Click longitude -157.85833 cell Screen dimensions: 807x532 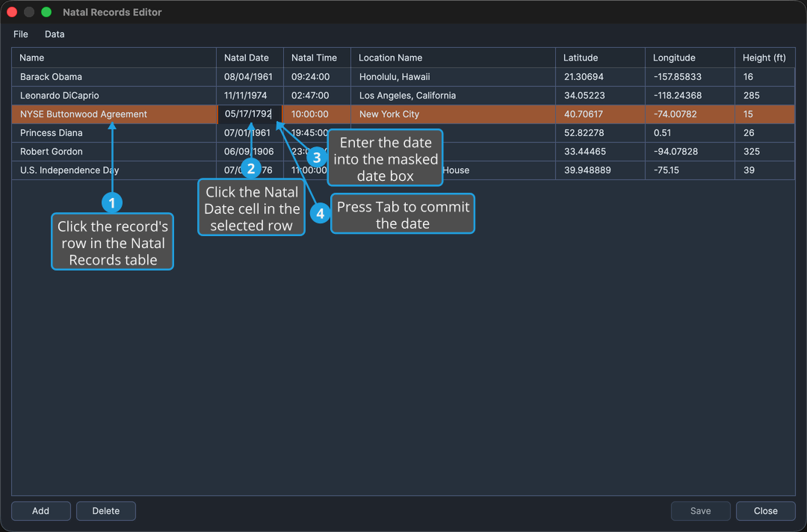(x=690, y=77)
